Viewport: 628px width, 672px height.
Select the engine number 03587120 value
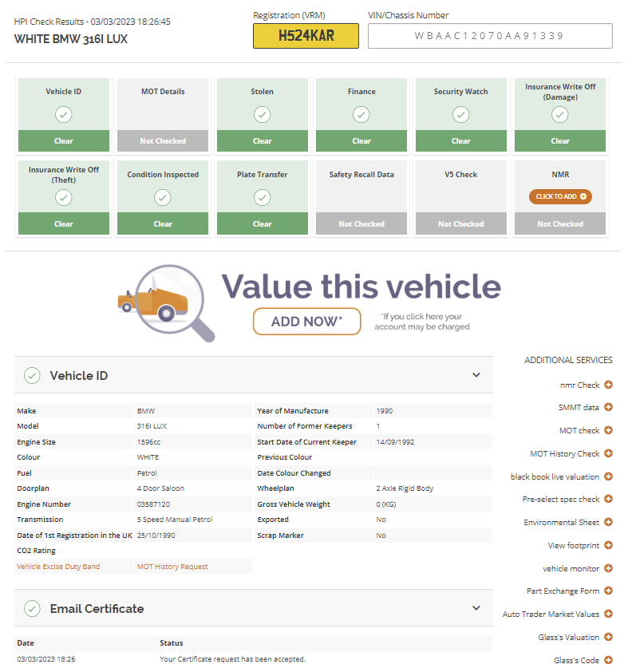pyautogui.click(x=153, y=504)
